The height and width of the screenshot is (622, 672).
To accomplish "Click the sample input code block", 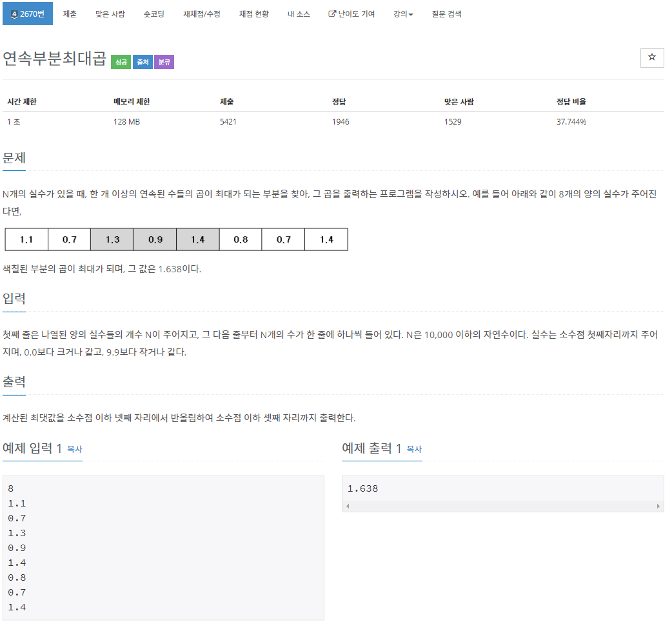I will coord(163,548).
